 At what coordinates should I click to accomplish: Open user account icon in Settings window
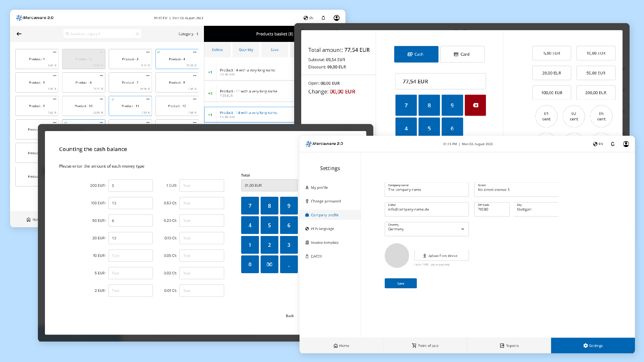[x=626, y=144]
